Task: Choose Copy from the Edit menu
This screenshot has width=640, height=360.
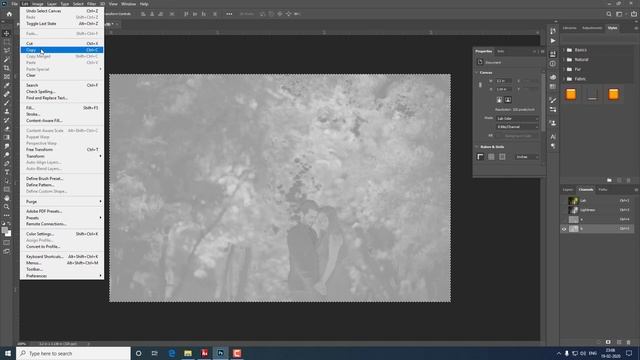Action: click(62, 50)
